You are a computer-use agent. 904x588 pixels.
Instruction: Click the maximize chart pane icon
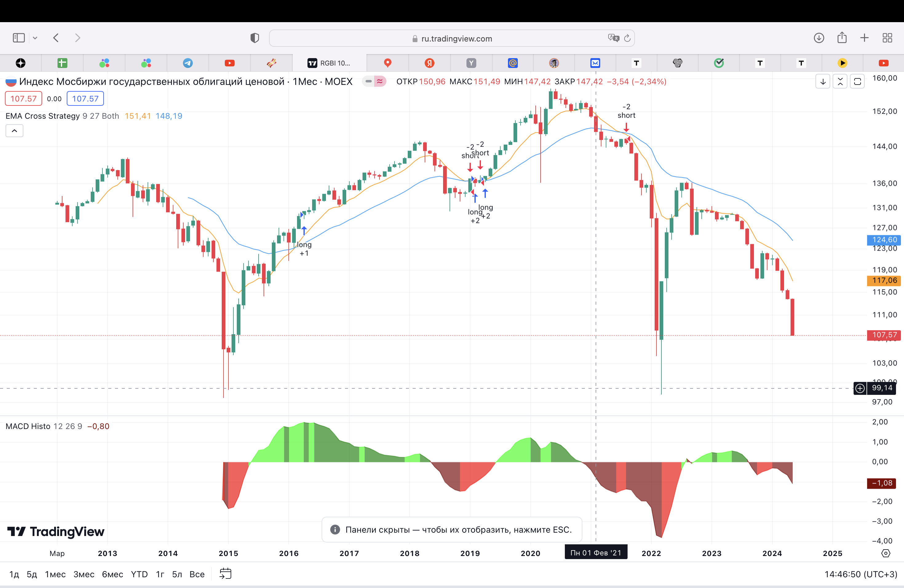click(857, 82)
